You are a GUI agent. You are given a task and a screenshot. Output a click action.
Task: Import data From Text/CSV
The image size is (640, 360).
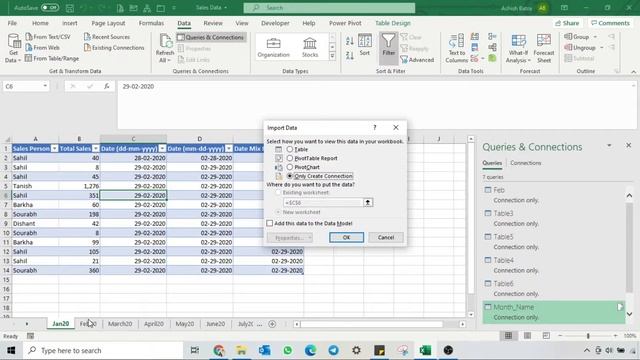coord(48,37)
